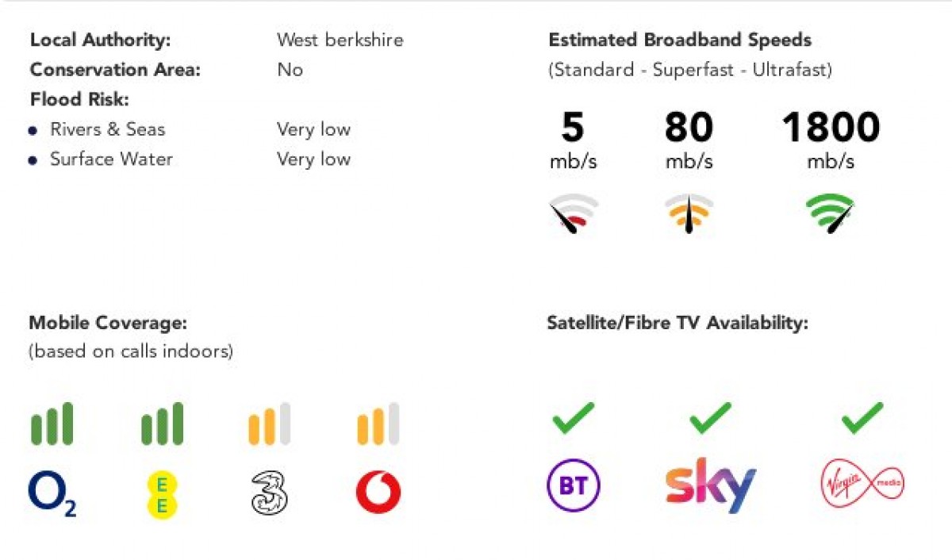Click the green ultrafast speed gauge icon

pos(831,213)
